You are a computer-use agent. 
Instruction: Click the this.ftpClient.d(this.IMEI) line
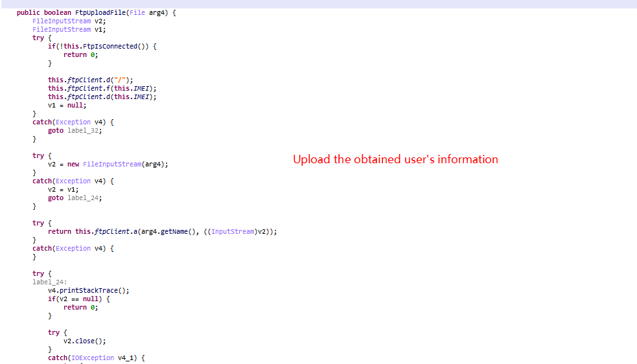click(x=102, y=97)
